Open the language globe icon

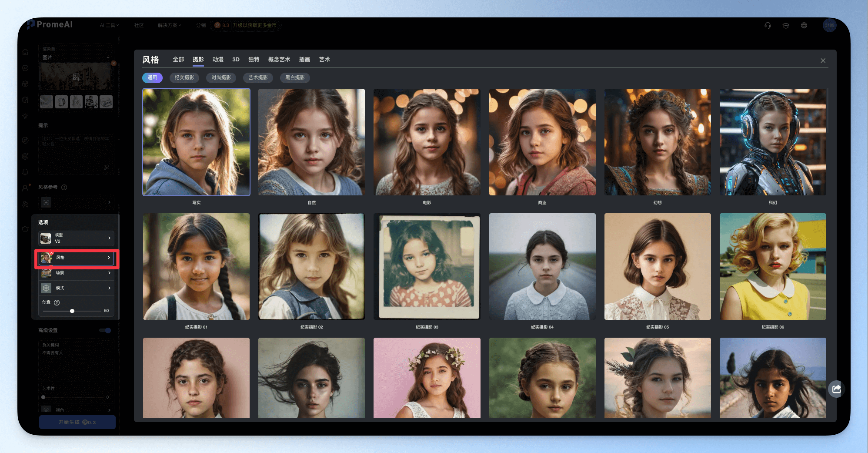click(804, 25)
